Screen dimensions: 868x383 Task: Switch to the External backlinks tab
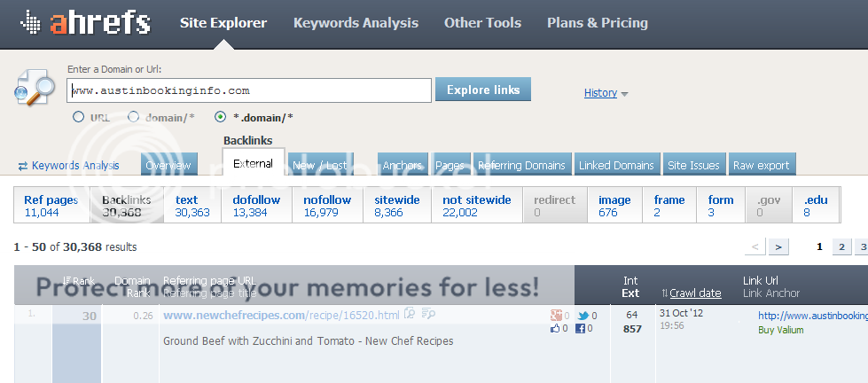pyautogui.click(x=254, y=162)
